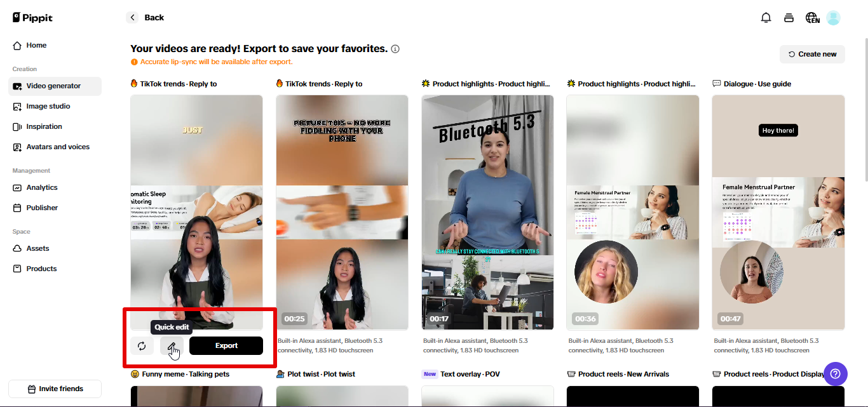Regenerate the first video using the loop icon
This screenshot has width=868, height=407.
[x=142, y=346]
